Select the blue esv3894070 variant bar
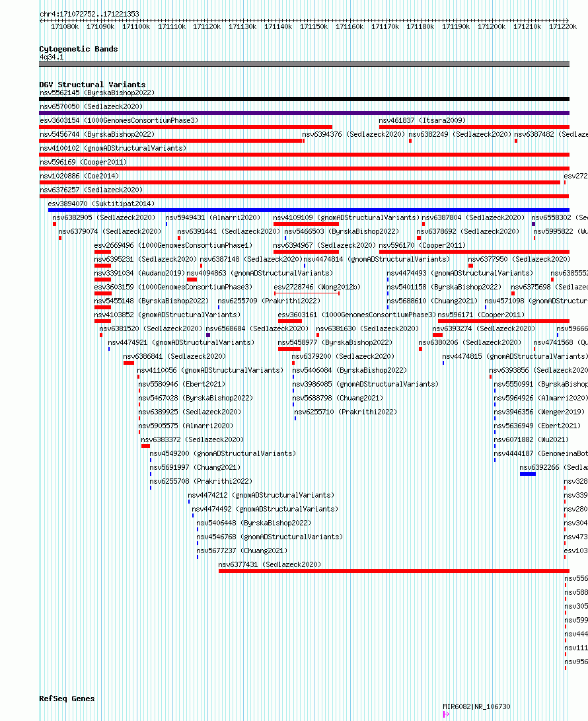 tap(309, 210)
